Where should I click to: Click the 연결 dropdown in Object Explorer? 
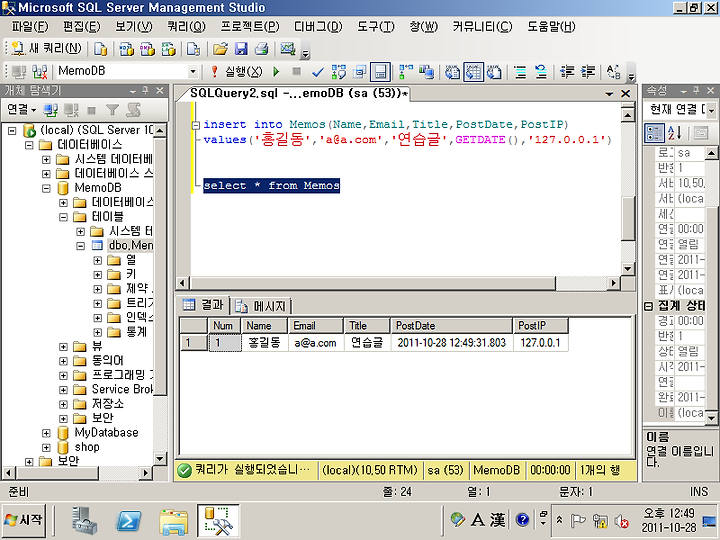point(22,109)
